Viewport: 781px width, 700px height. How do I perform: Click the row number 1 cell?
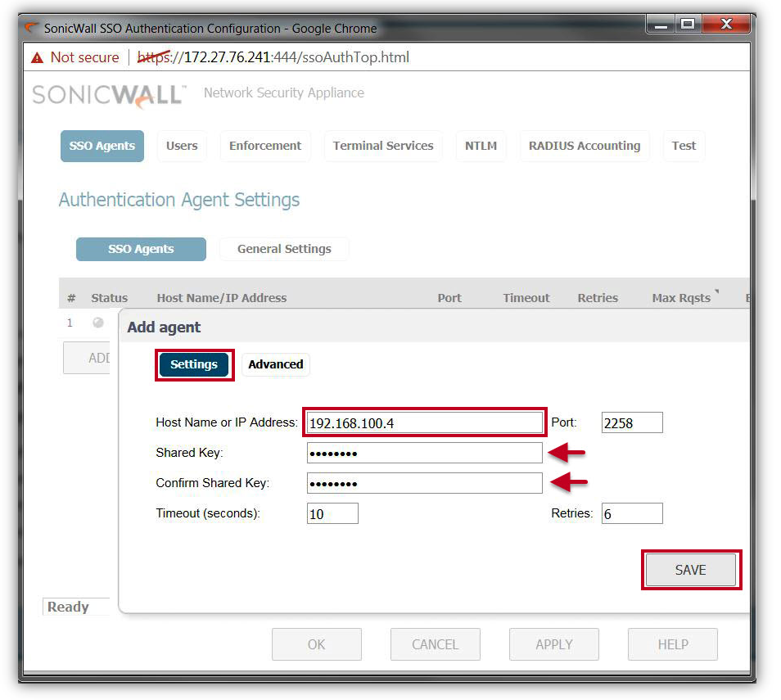tap(70, 323)
